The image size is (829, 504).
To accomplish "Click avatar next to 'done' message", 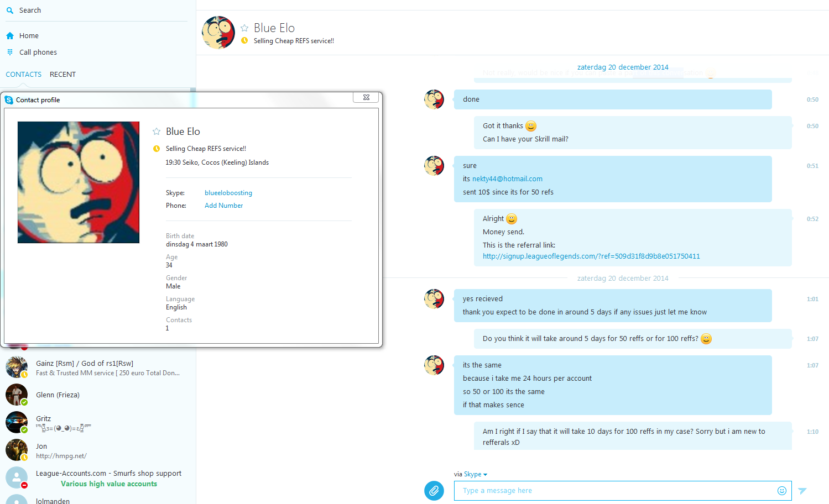I will pyautogui.click(x=434, y=99).
